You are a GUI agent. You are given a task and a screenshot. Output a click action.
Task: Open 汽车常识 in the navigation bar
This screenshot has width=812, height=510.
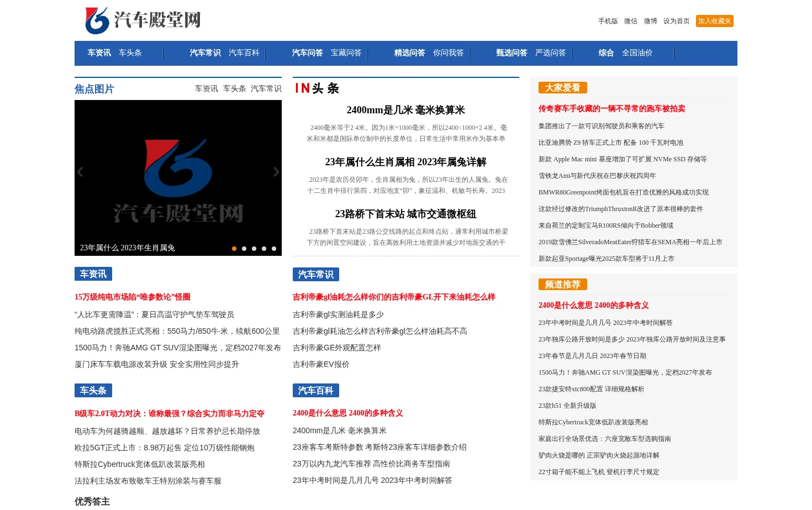pyautogui.click(x=205, y=53)
